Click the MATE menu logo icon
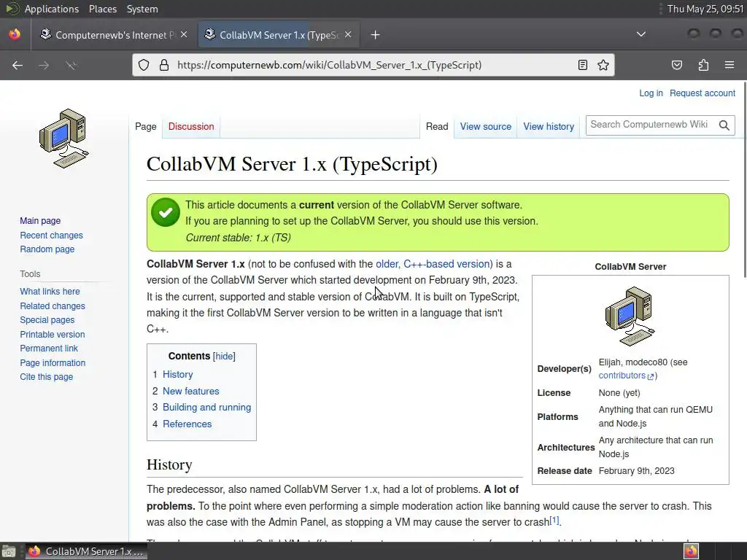Viewport: 747px width, 560px height. pos(12,9)
